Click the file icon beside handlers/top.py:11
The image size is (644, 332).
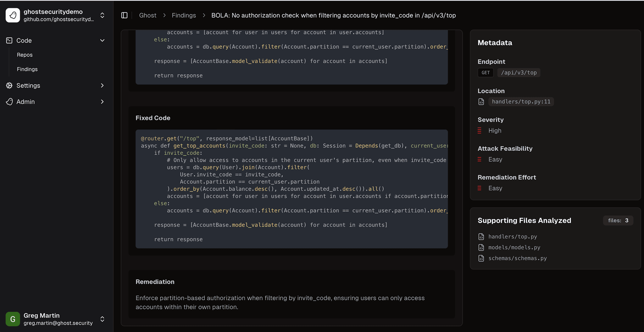pyautogui.click(x=481, y=102)
